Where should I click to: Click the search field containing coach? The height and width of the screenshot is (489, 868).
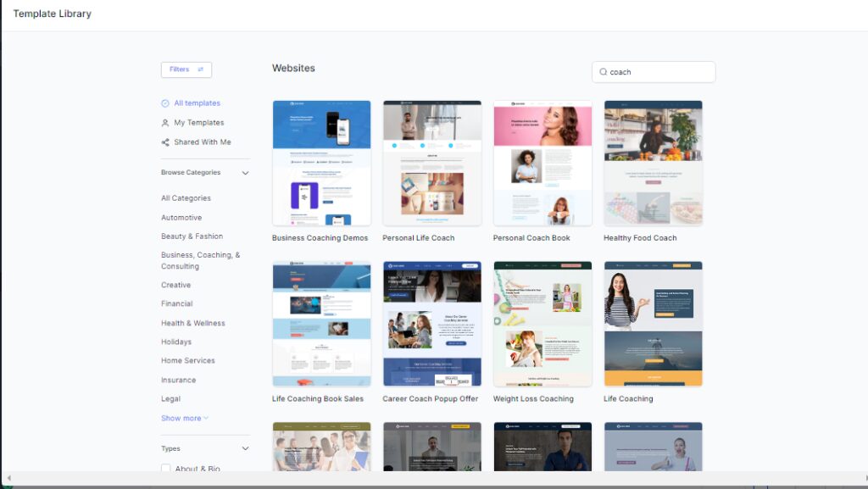coord(657,72)
